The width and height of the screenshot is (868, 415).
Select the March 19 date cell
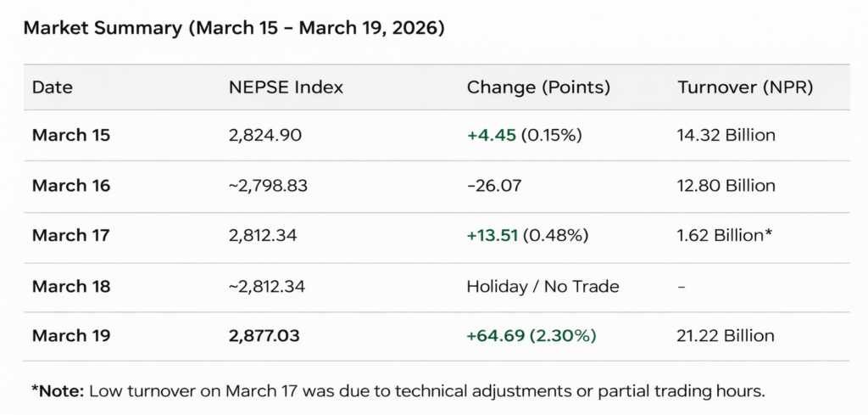pyautogui.click(x=71, y=336)
